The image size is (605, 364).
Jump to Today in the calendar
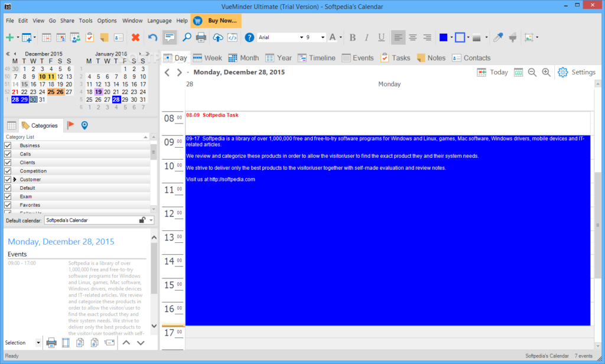pos(492,72)
